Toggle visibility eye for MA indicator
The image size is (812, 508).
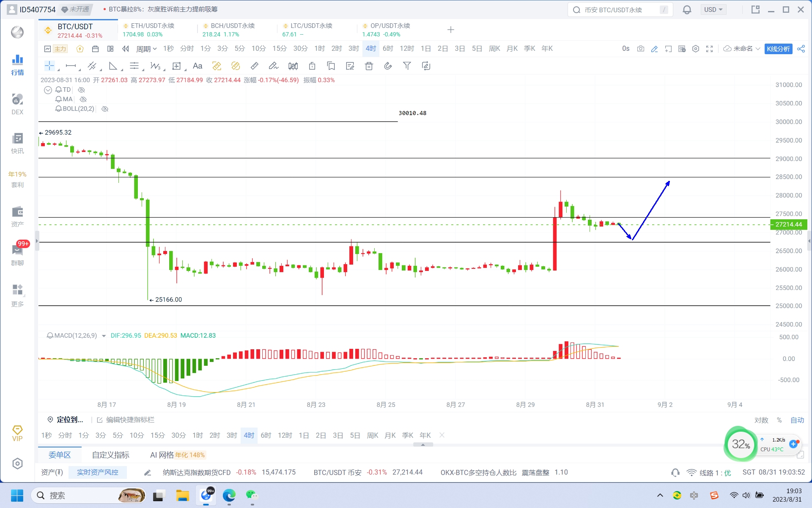coord(83,99)
